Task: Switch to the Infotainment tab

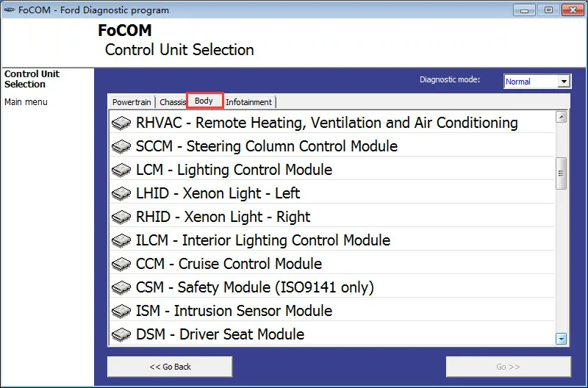Action: (249, 102)
